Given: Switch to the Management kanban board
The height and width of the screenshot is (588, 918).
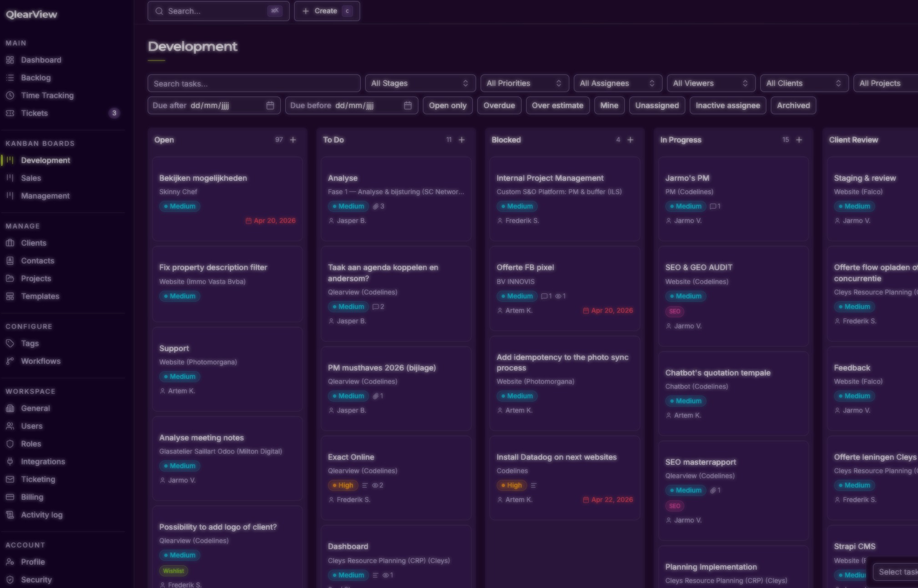Looking at the screenshot, I should pyautogui.click(x=45, y=196).
